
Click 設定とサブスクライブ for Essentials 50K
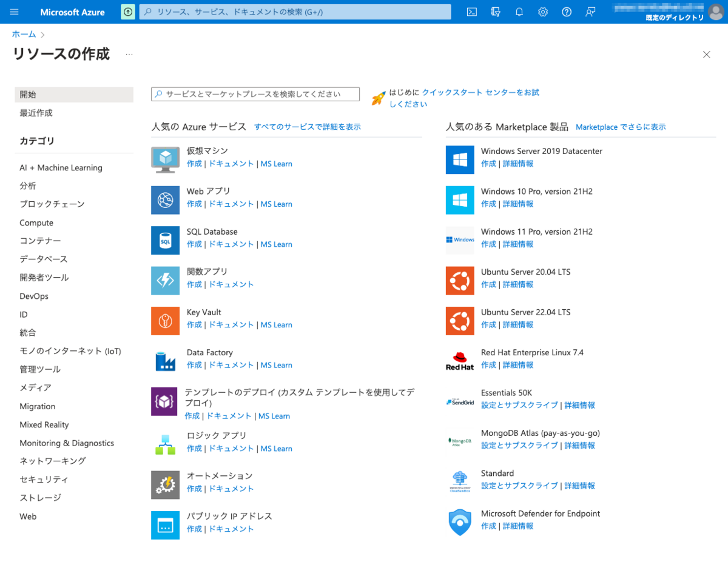[519, 405]
